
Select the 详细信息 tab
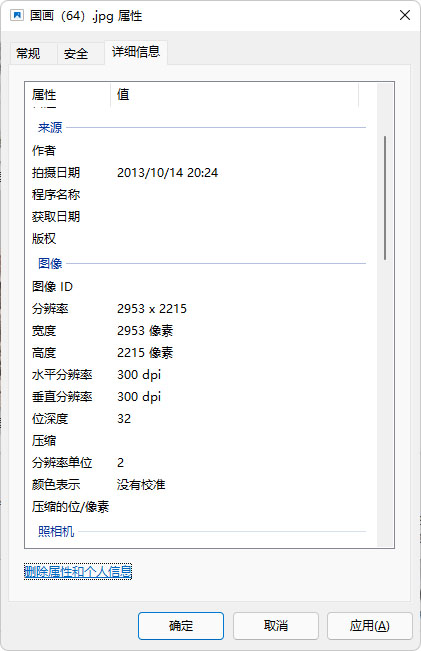coord(136,52)
